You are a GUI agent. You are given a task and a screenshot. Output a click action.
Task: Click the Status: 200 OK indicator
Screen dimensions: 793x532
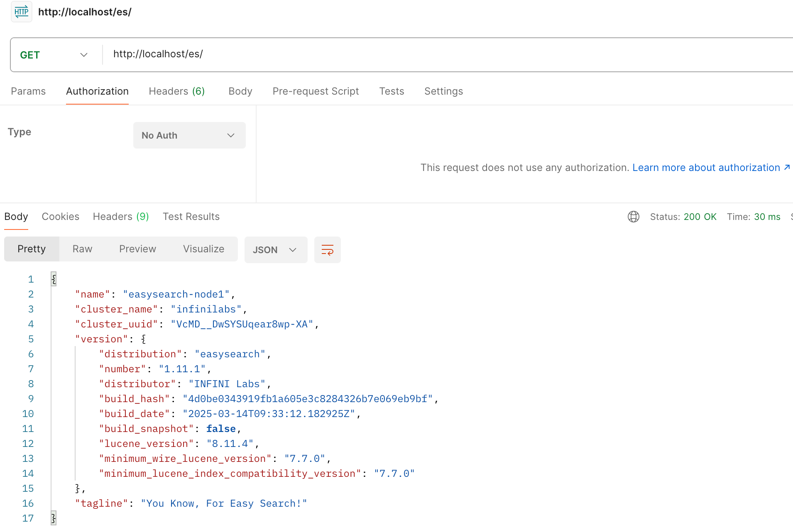coord(683,217)
